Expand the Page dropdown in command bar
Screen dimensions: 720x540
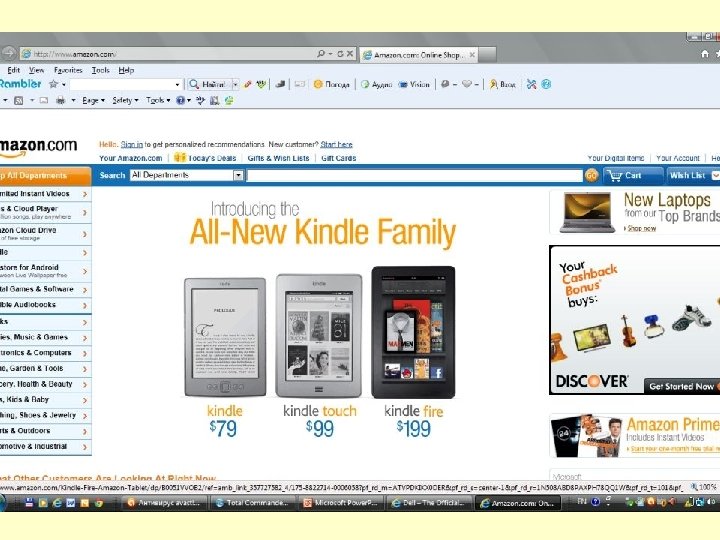tap(93, 100)
